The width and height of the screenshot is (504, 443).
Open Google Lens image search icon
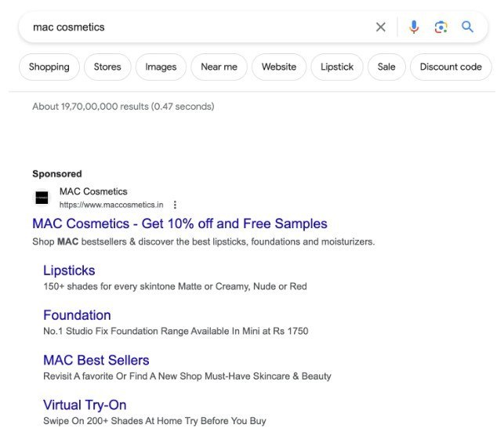(x=441, y=27)
